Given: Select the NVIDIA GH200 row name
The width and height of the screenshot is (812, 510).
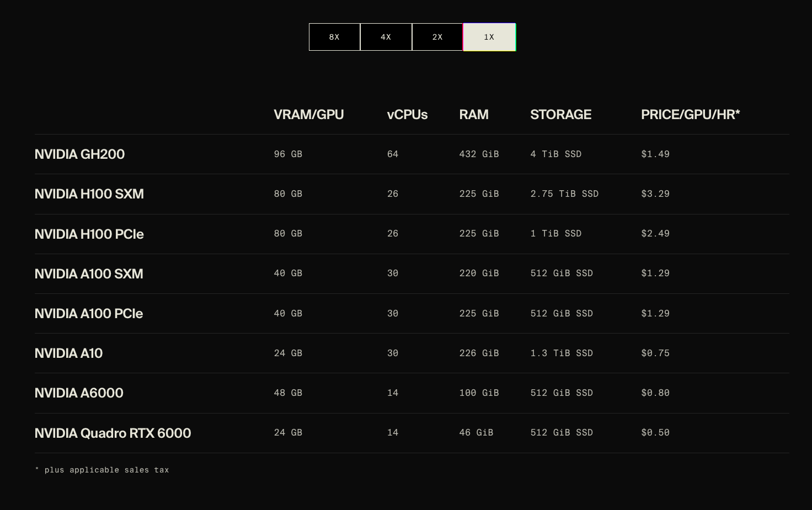Looking at the screenshot, I should click(x=79, y=154).
